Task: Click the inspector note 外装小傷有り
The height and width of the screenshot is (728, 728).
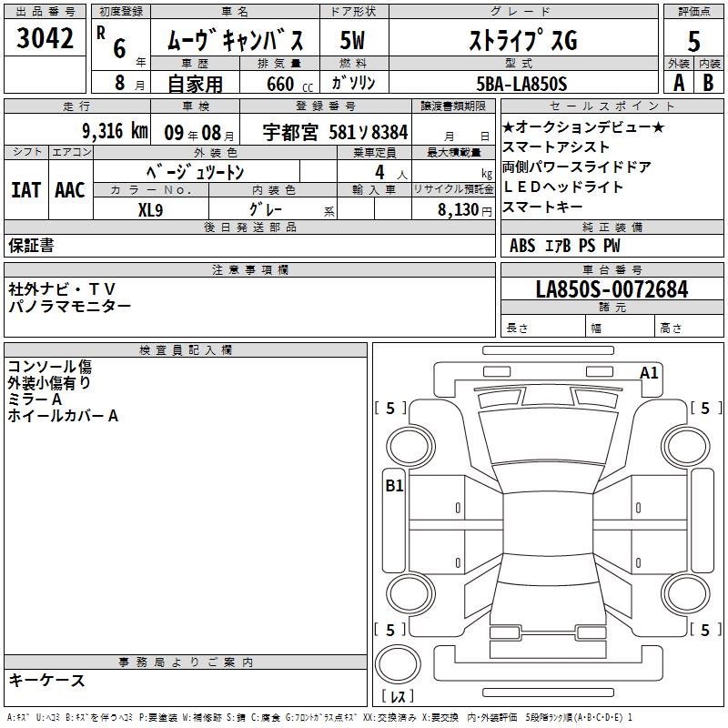Action: (x=49, y=382)
